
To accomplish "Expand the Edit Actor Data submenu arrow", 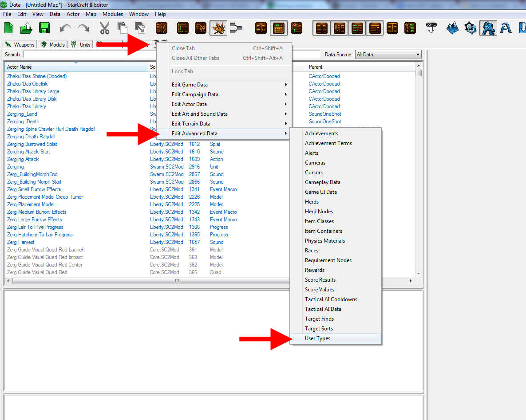I will [285, 104].
